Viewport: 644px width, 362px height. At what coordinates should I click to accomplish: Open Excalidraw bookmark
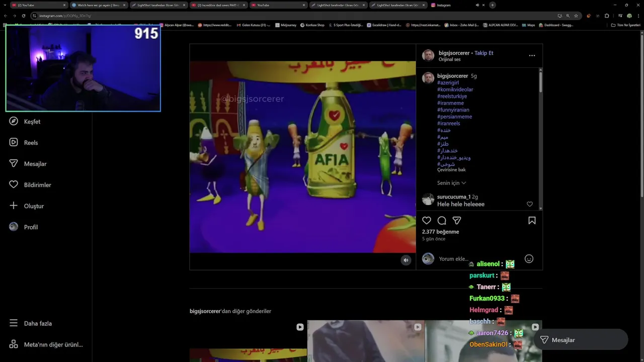point(383,25)
